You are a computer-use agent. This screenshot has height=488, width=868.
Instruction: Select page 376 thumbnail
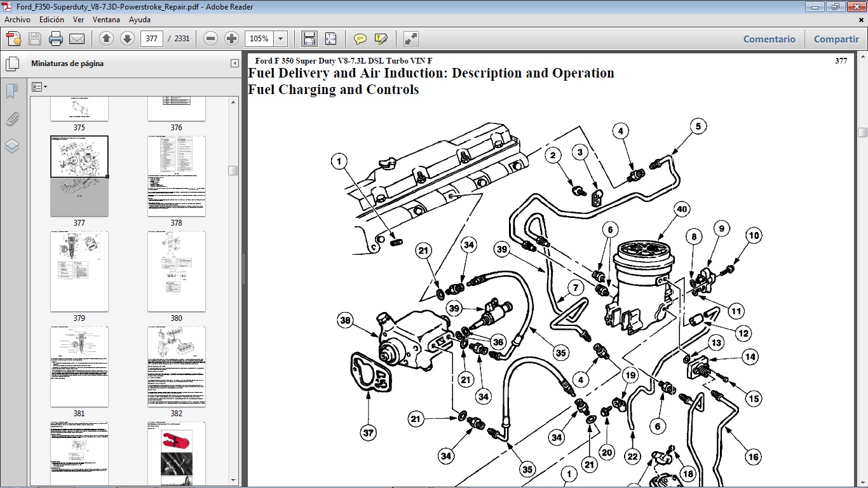point(176,109)
